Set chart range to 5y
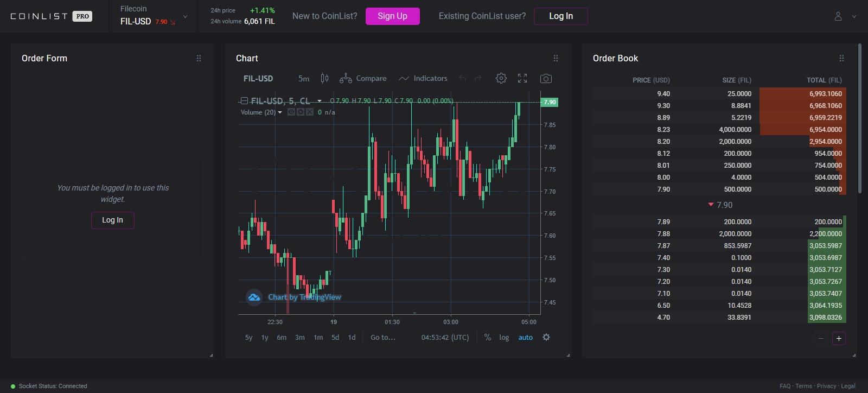 tap(248, 338)
